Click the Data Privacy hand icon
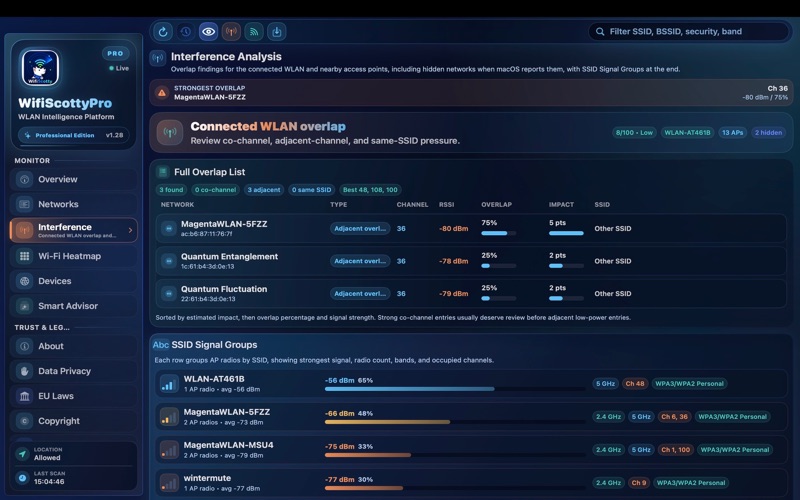 [24, 371]
